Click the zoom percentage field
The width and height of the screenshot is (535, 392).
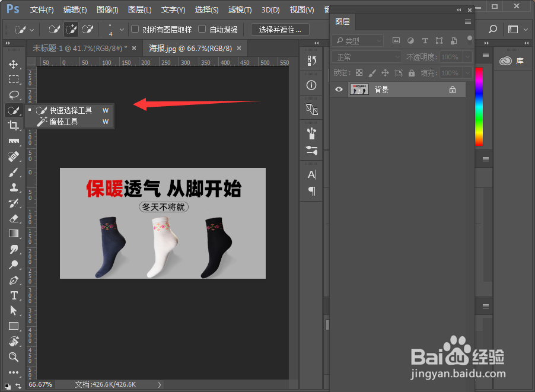(x=40, y=384)
